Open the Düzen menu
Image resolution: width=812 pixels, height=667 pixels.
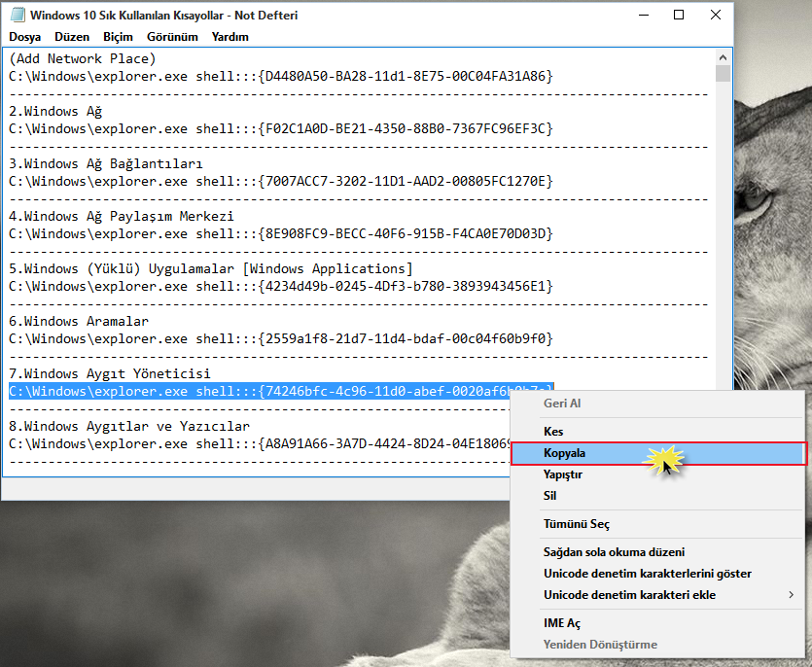tap(72, 37)
